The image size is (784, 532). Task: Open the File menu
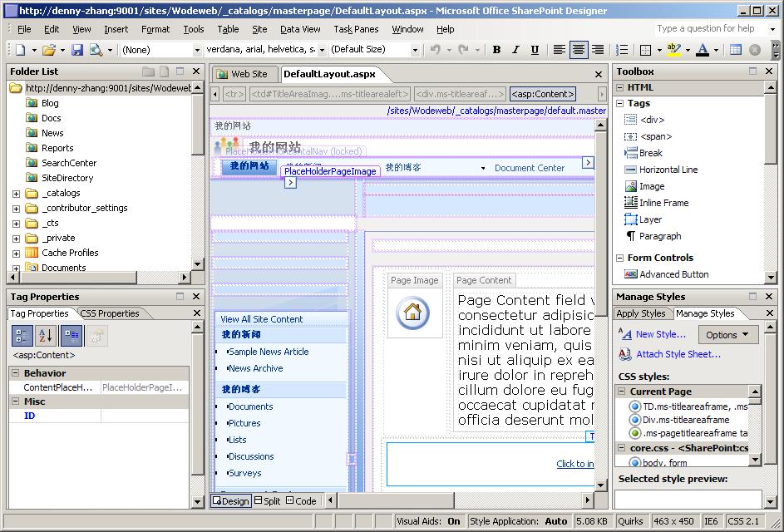24,29
